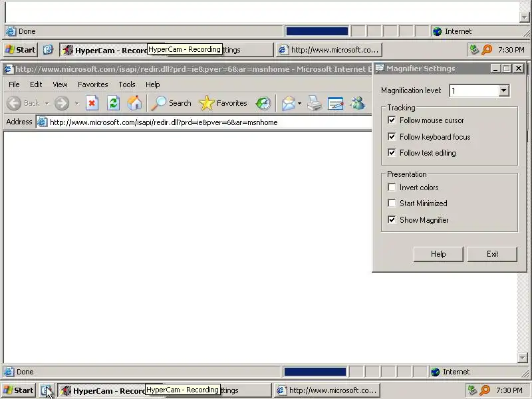Viewport: 532px width, 399px height.
Task: Enable the Invert colors checkbox
Action: 392,188
